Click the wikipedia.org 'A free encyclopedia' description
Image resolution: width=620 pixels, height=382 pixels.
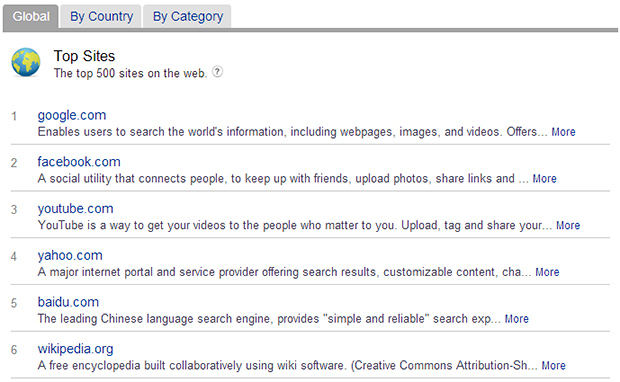click(288, 365)
